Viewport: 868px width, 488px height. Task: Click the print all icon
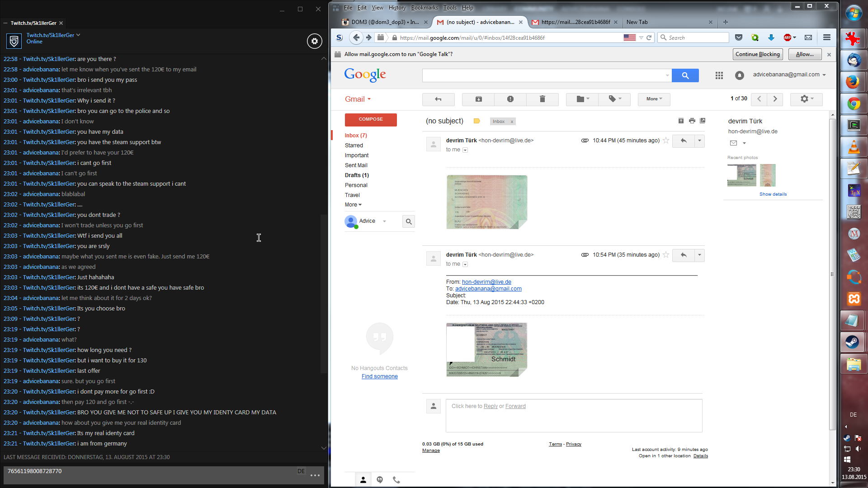coord(692,121)
